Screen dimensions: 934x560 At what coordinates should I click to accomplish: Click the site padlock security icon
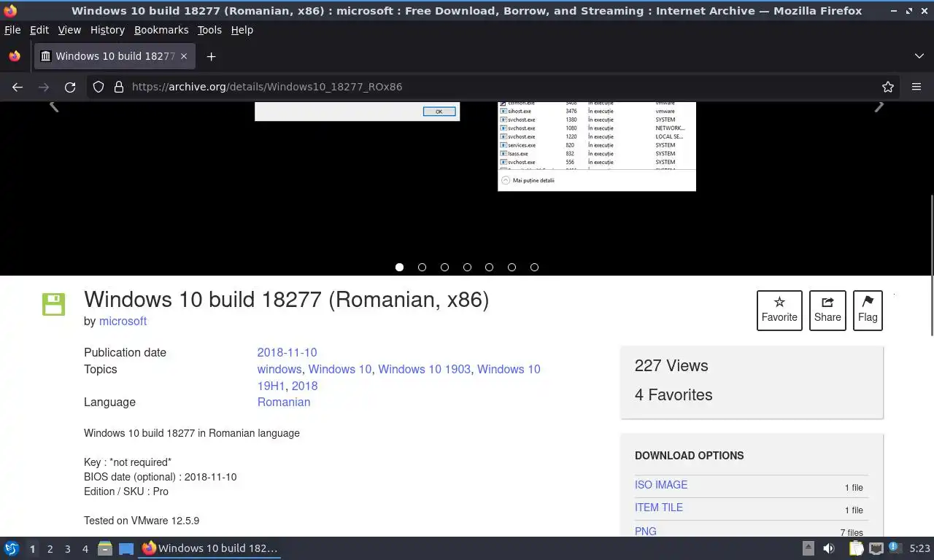click(118, 87)
